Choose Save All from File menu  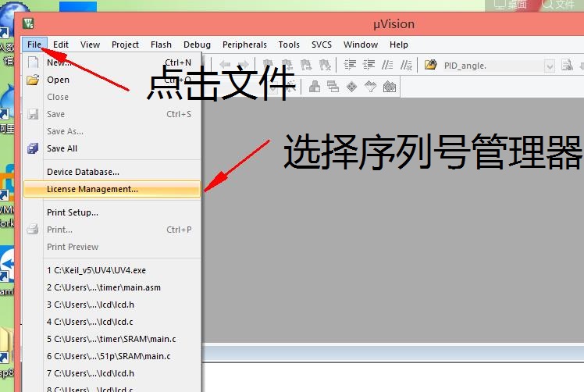[112, 148]
